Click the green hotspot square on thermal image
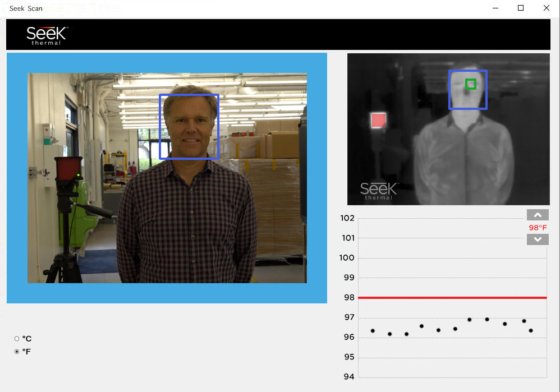Screen dimensions: 560x392 [471, 84]
